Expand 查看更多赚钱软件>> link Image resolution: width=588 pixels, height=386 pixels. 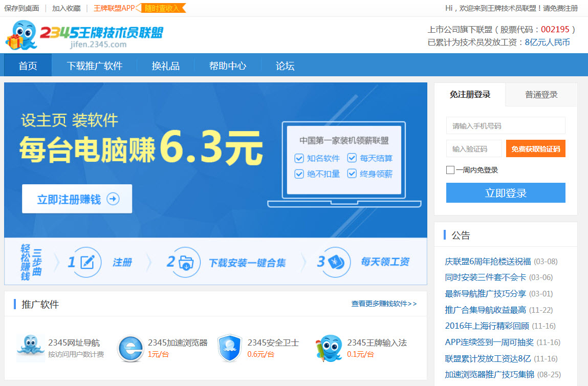click(384, 304)
